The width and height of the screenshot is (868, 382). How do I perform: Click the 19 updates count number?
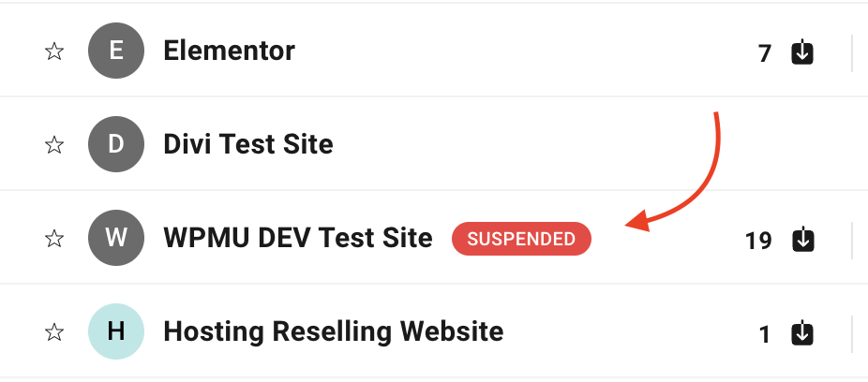coord(758,241)
